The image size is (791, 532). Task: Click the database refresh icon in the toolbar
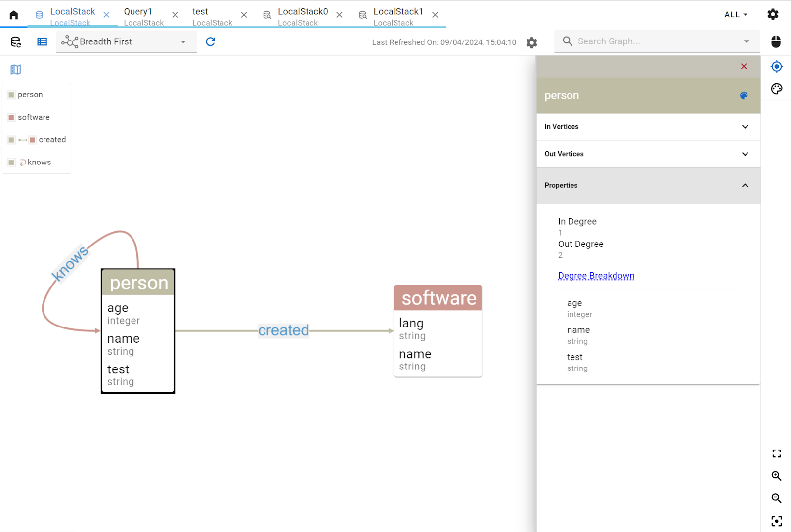[15, 41]
